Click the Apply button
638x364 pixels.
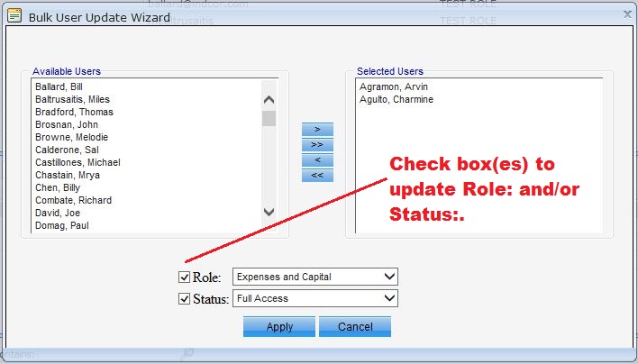pos(279,326)
